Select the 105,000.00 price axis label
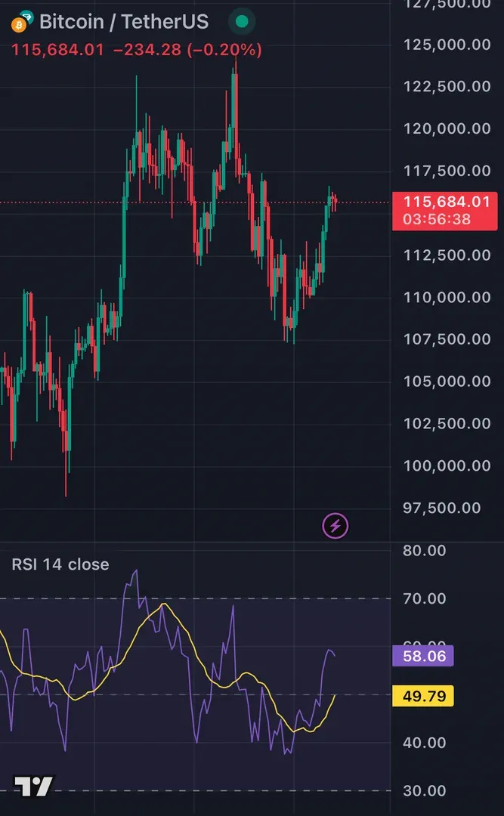This screenshot has width=504, height=816. coord(447,381)
